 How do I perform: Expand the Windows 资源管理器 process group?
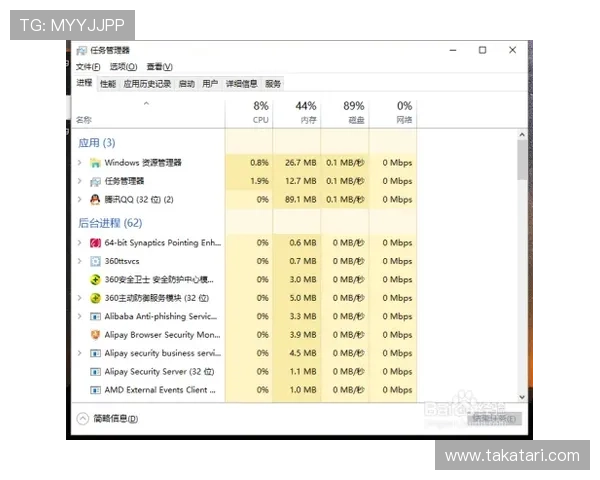pyautogui.click(x=80, y=163)
